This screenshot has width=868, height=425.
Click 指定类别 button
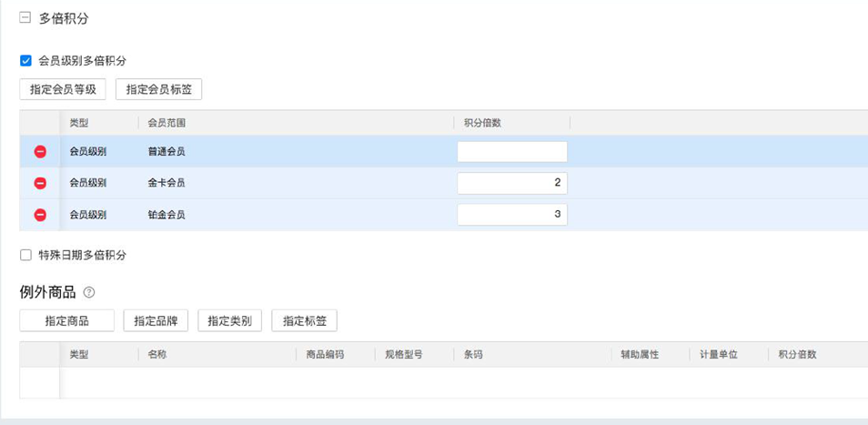[230, 320]
